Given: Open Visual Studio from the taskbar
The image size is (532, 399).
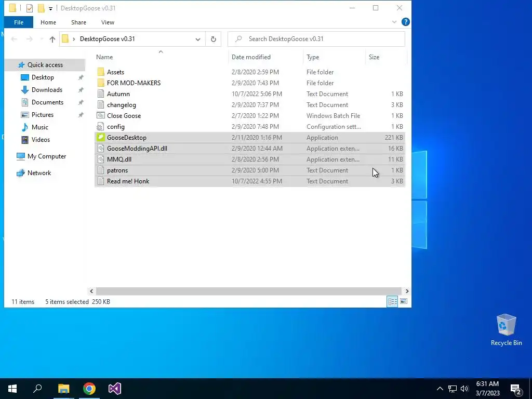Looking at the screenshot, I should coord(115,389).
